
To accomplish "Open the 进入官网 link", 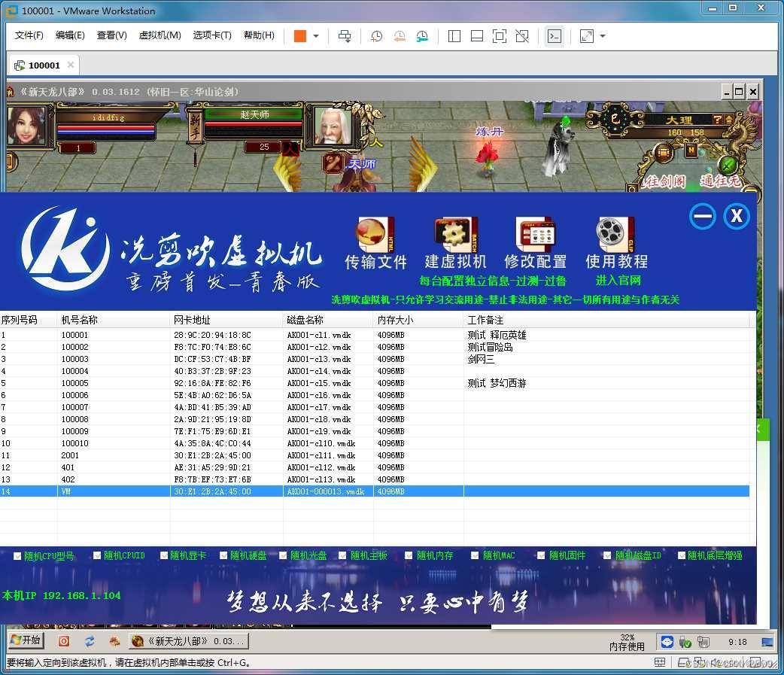I will [x=618, y=281].
